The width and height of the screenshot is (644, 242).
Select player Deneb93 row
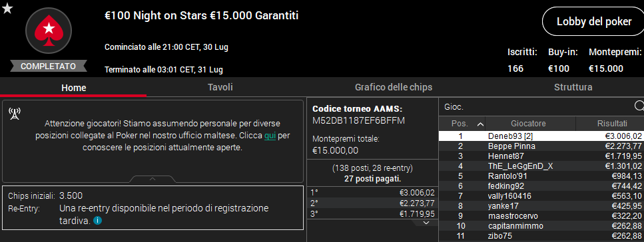click(x=541, y=136)
